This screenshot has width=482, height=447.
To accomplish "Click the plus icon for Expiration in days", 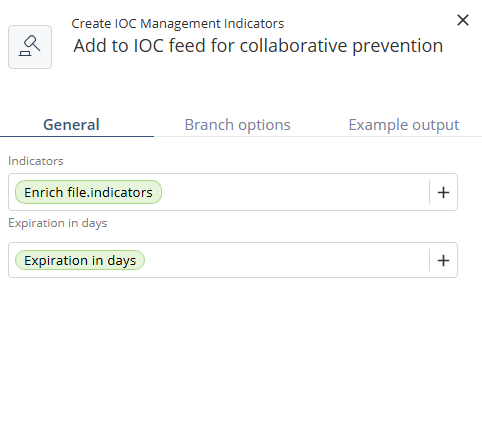I will tap(443, 260).
